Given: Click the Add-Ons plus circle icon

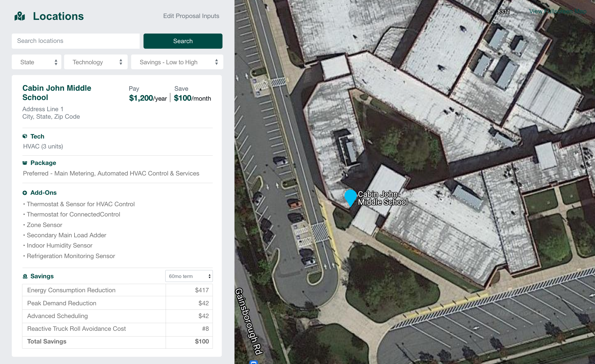Looking at the screenshot, I should (25, 193).
